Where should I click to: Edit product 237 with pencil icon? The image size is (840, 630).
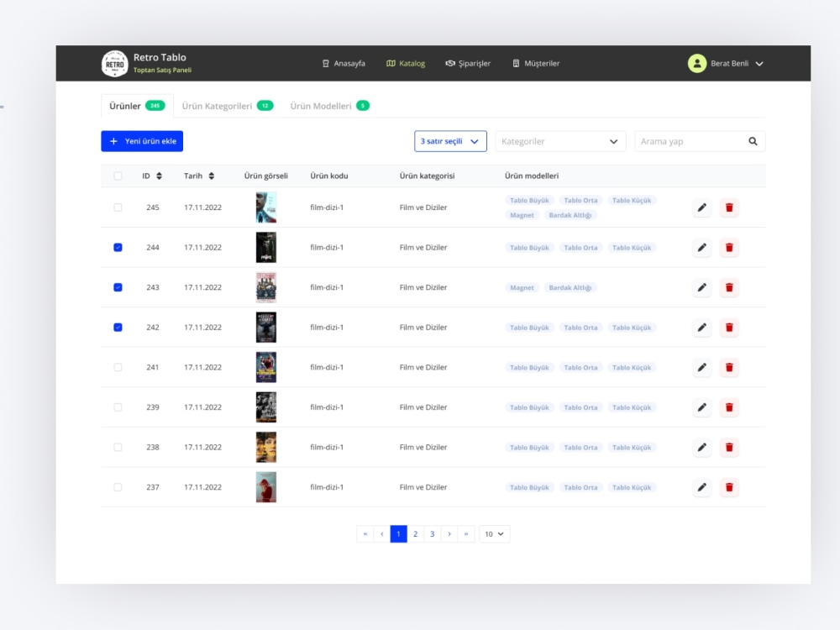click(x=701, y=487)
